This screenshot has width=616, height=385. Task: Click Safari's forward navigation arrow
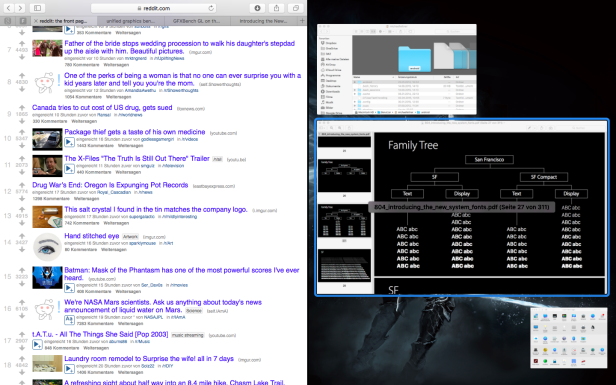pos(20,8)
